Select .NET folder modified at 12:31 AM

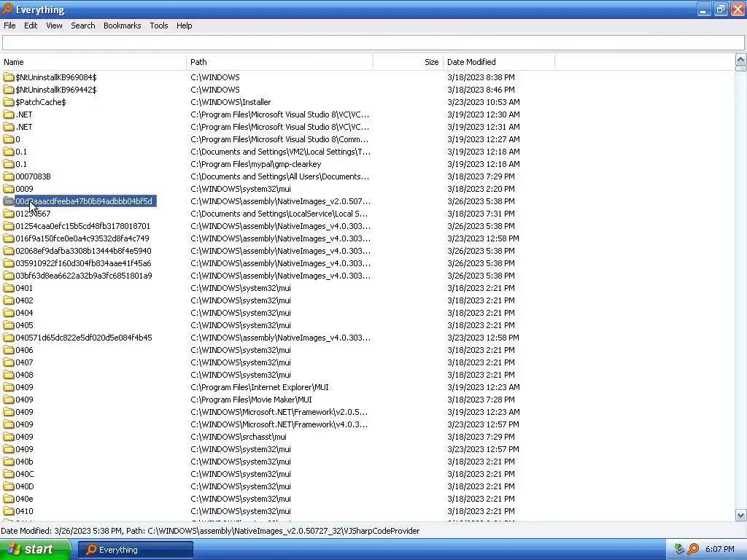click(24, 127)
